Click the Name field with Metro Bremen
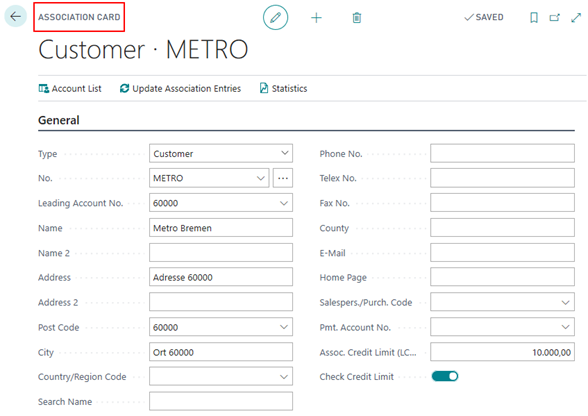This screenshot has width=588, height=416. coord(221,228)
